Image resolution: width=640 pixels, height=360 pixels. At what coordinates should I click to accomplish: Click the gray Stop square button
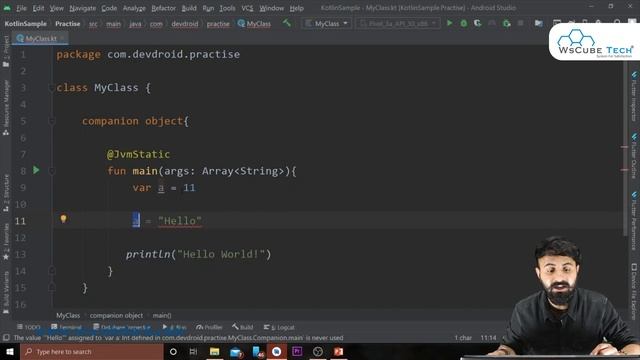click(x=520, y=23)
